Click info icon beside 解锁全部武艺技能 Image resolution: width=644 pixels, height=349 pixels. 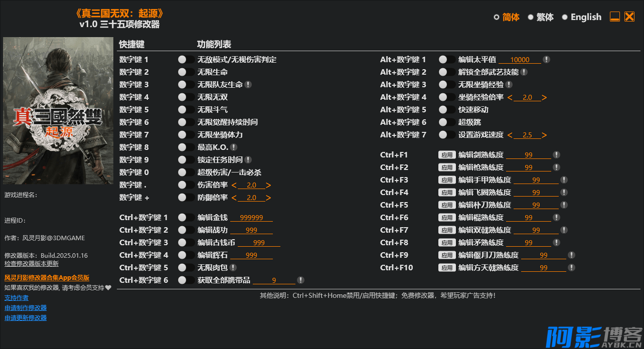524,72
